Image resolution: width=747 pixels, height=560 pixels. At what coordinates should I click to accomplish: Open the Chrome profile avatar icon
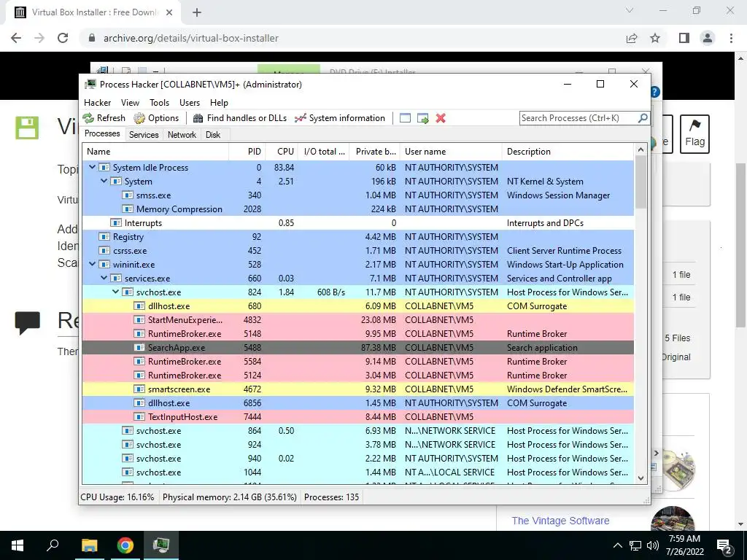(708, 38)
